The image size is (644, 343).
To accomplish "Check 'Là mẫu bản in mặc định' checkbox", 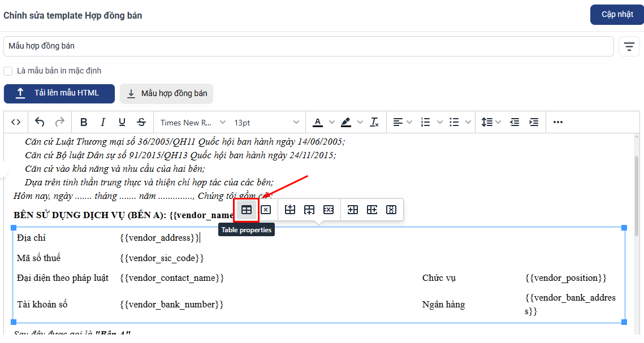I will 8,71.
